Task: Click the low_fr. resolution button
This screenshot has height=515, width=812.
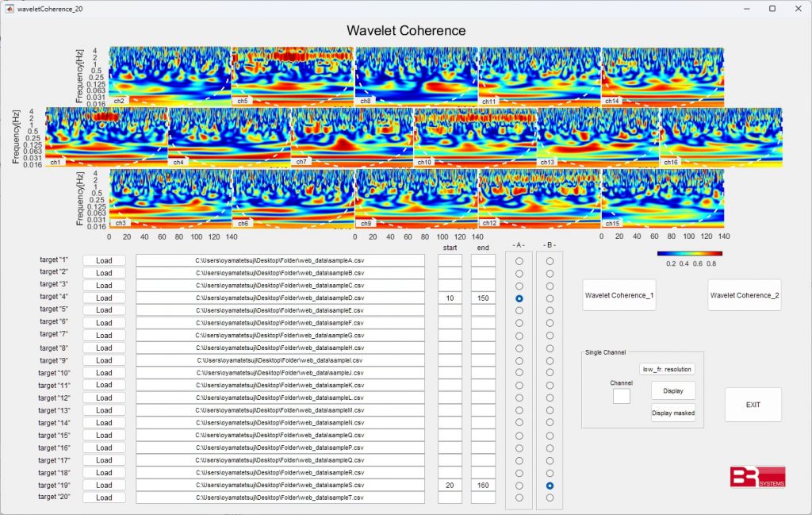Action: 667,369
